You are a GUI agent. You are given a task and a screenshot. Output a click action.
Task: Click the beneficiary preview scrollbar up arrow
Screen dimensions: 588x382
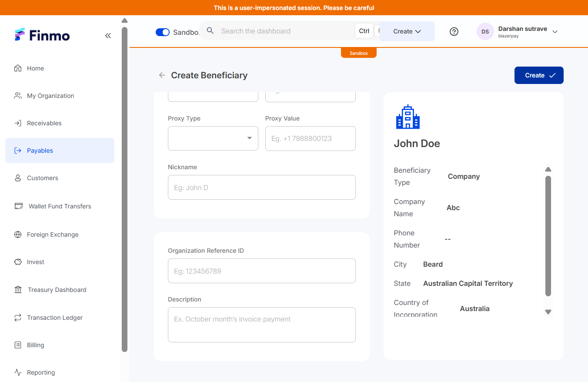[x=548, y=169]
